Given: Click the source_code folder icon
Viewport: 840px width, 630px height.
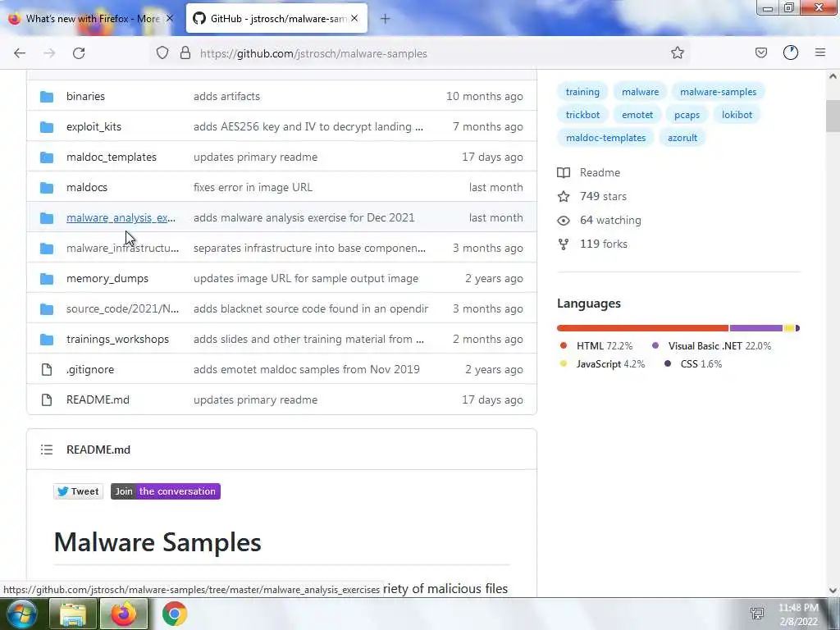Looking at the screenshot, I should [x=47, y=309].
